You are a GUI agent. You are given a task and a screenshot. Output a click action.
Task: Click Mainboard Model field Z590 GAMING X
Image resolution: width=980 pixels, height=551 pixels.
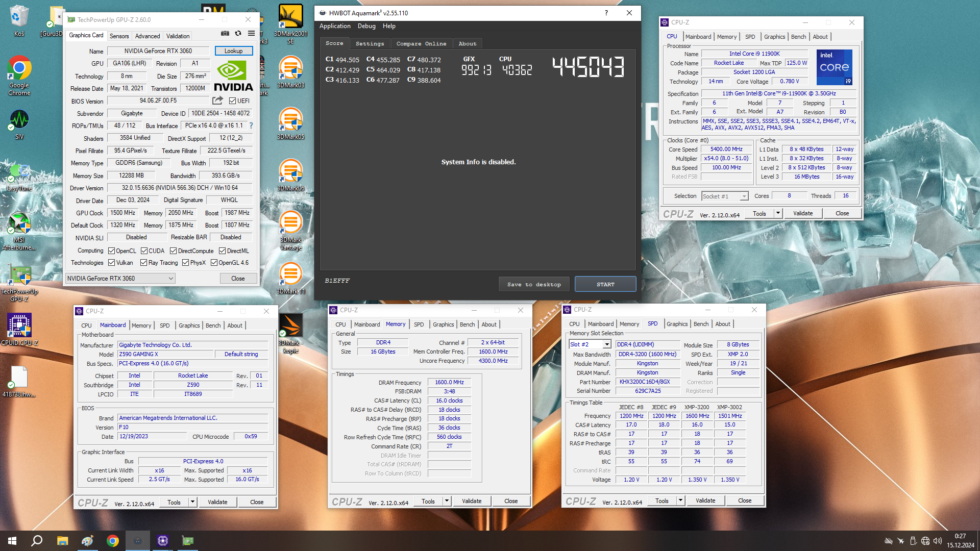(165, 354)
